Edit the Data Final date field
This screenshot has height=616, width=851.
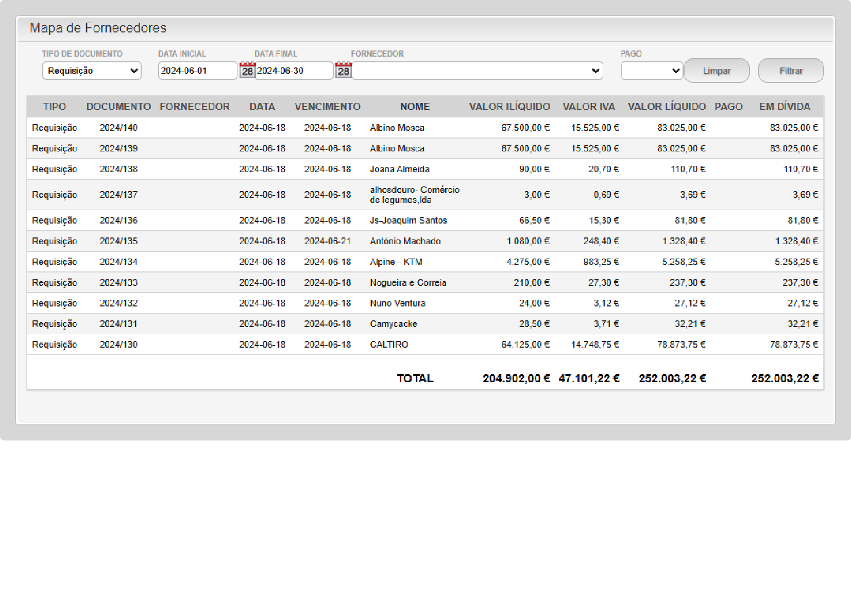click(294, 71)
